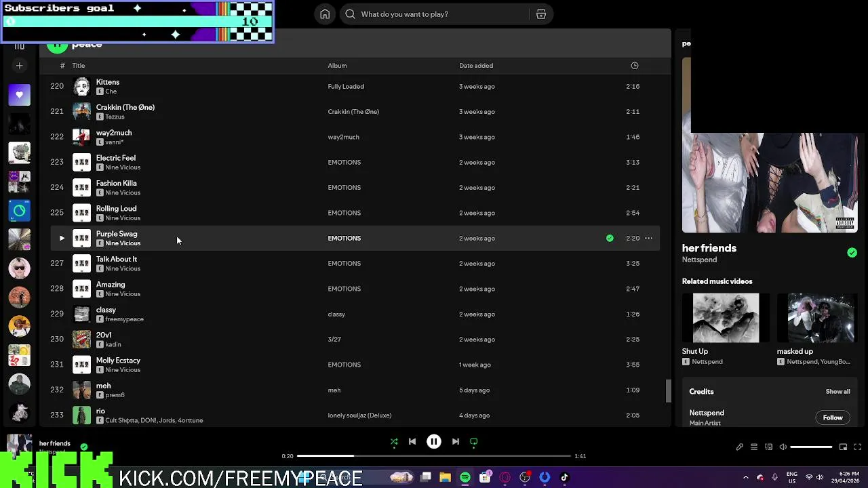Screen dimensions: 868x488
Task: Click green saved checkmark on Purple Swag row
Action: coord(610,238)
